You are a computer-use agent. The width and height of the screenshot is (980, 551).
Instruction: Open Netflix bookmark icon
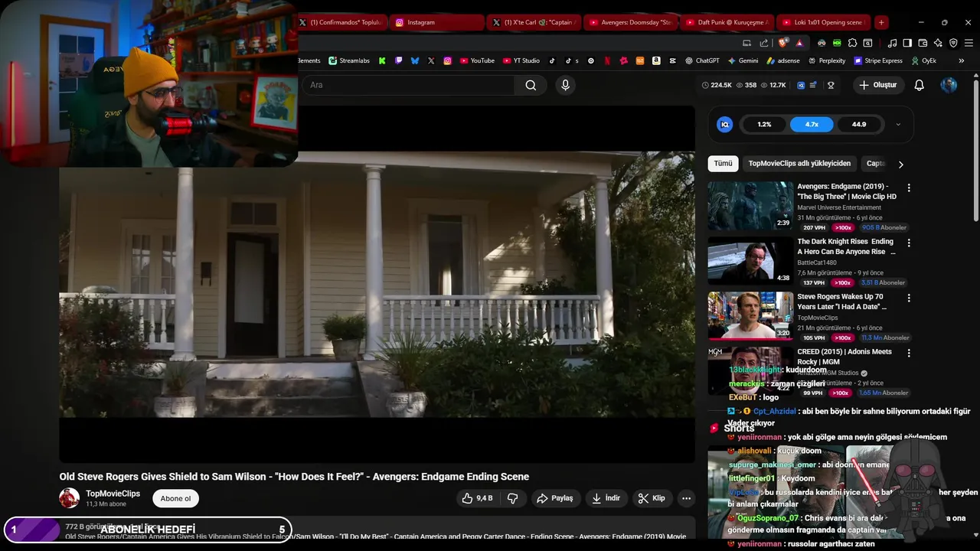(607, 60)
